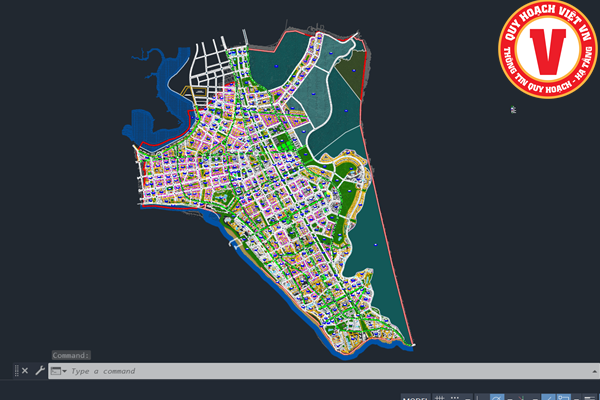Toggle drawing grid display in status bar
The width and height of the screenshot is (600, 400).
(x=440, y=398)
